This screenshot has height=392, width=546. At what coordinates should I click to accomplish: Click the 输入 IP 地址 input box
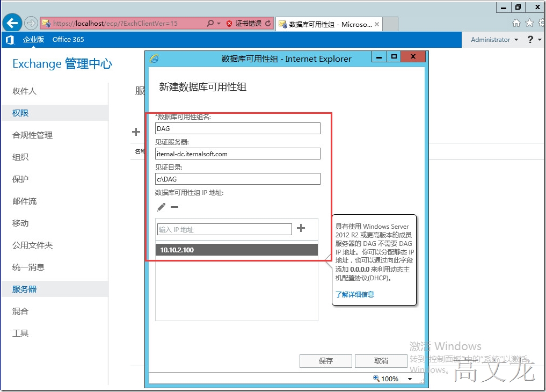(x=224, y=229)
